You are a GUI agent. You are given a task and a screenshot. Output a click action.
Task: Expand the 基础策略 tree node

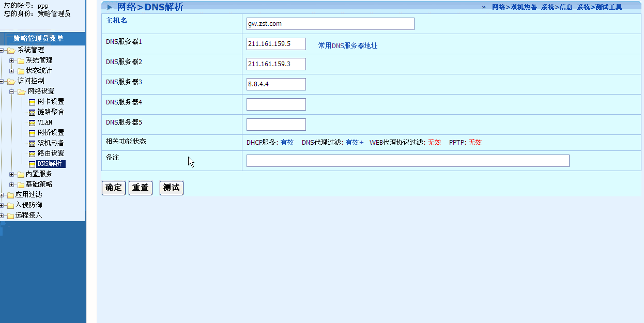[11, 184]
